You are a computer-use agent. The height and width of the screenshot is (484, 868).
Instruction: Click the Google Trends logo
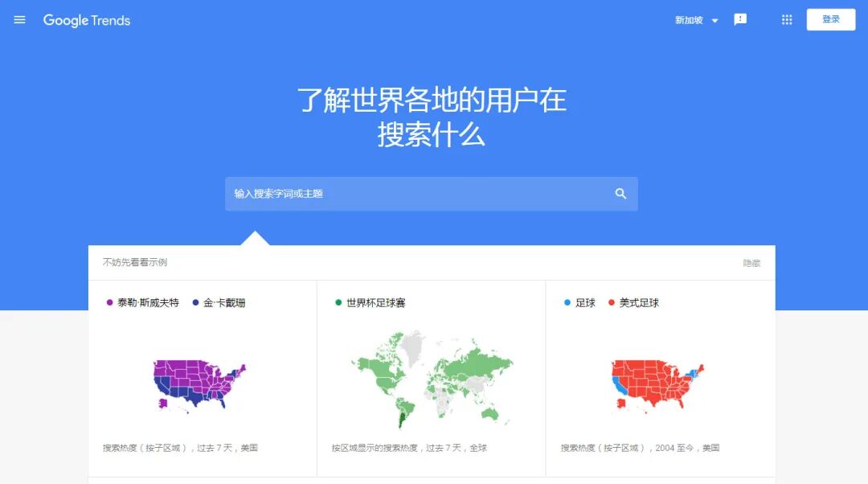(86, 20)
